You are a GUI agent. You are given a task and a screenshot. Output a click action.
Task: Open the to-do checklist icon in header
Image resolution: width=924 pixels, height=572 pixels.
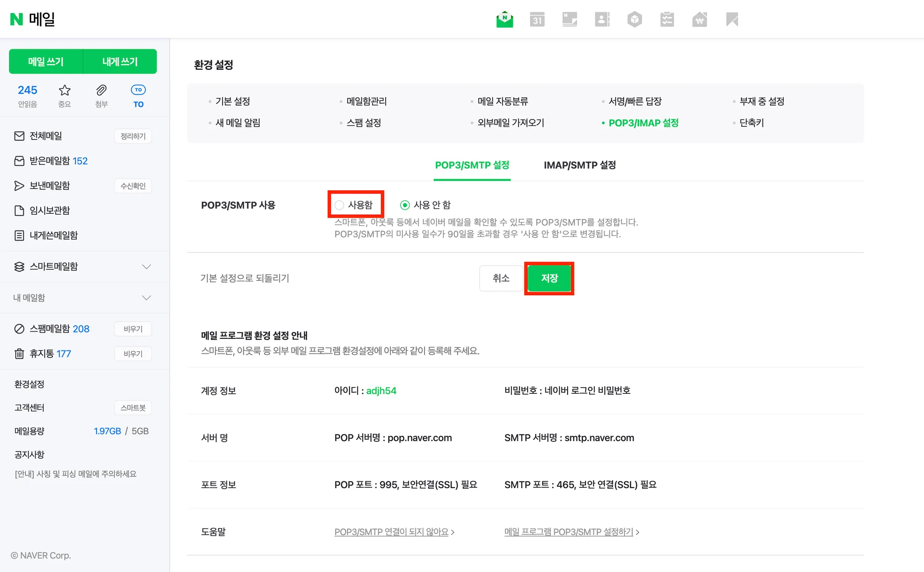click(667, 19)
